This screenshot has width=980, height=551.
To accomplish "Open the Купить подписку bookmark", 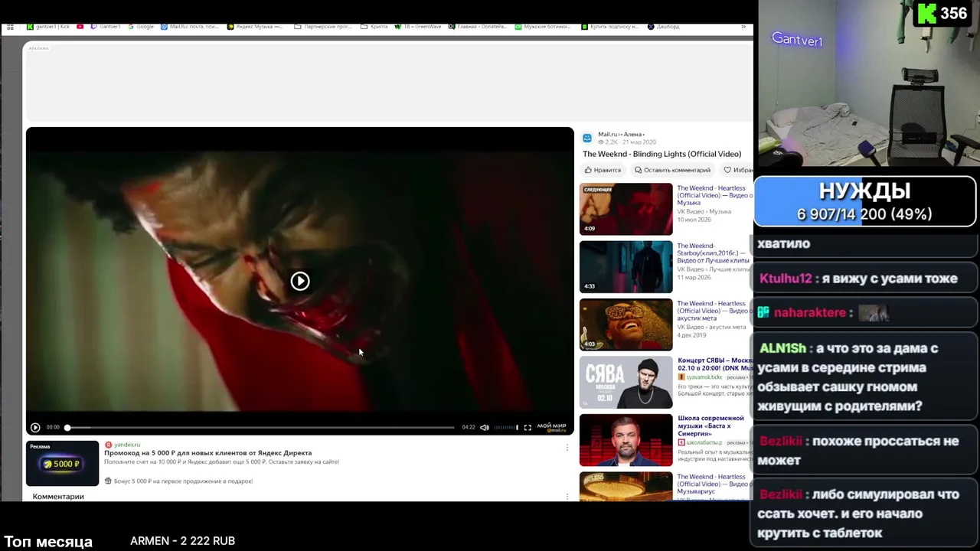I will pos(609,27).
